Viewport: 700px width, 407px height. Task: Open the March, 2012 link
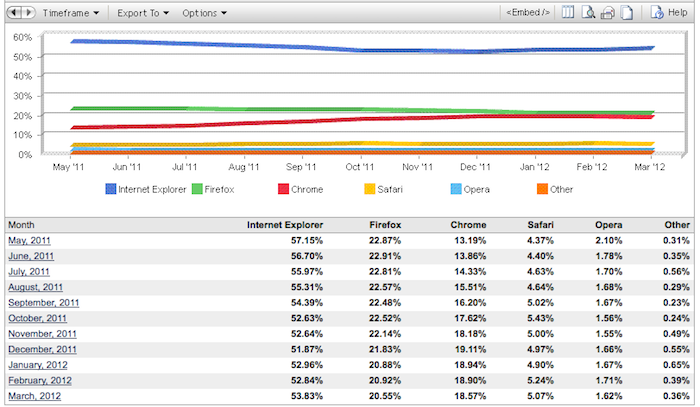click(34, 396)
